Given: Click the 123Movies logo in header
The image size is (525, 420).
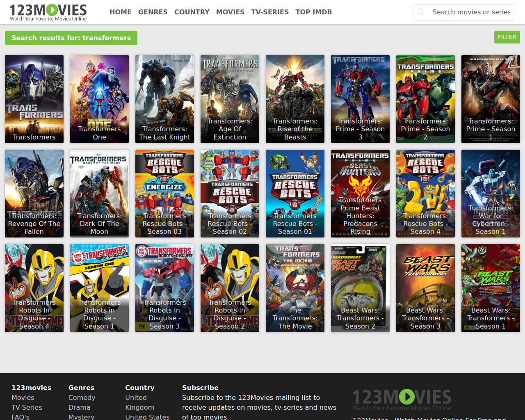Looking at the screenshot, I should coord(48,12).
